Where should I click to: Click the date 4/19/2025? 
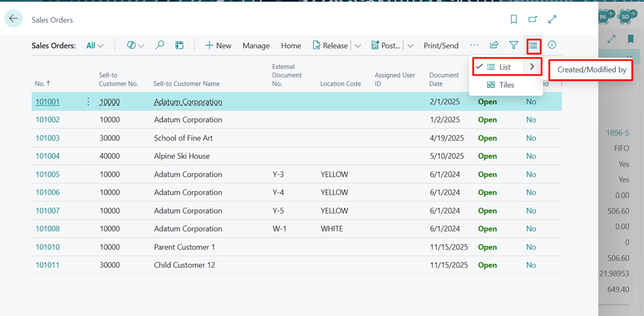click(x=447, y=138)
